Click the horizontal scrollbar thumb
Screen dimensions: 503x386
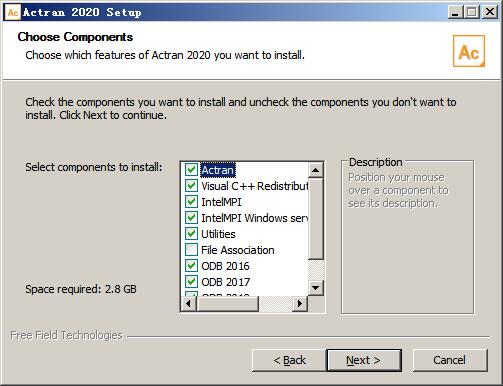227,304
